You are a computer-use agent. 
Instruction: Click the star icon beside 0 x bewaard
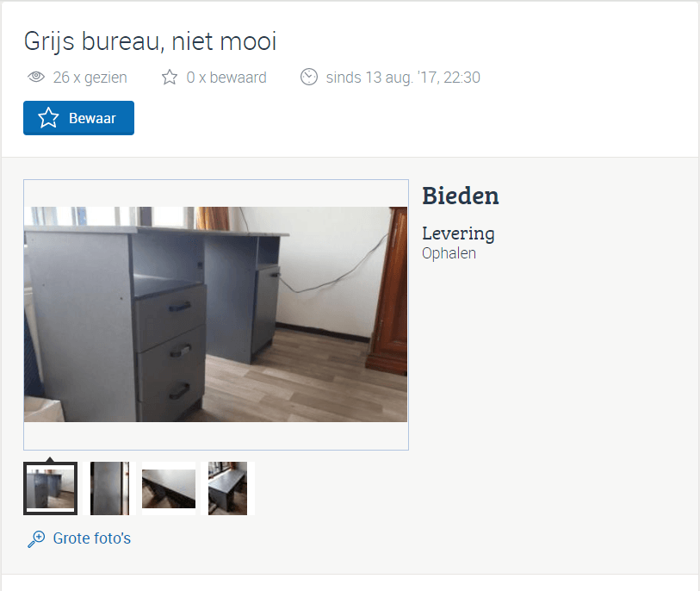[170, 77]
